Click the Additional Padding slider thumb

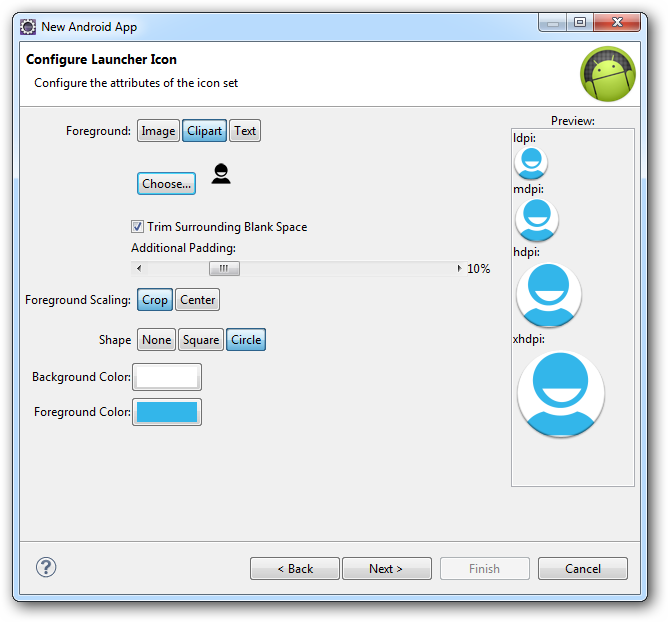[224, 268]
